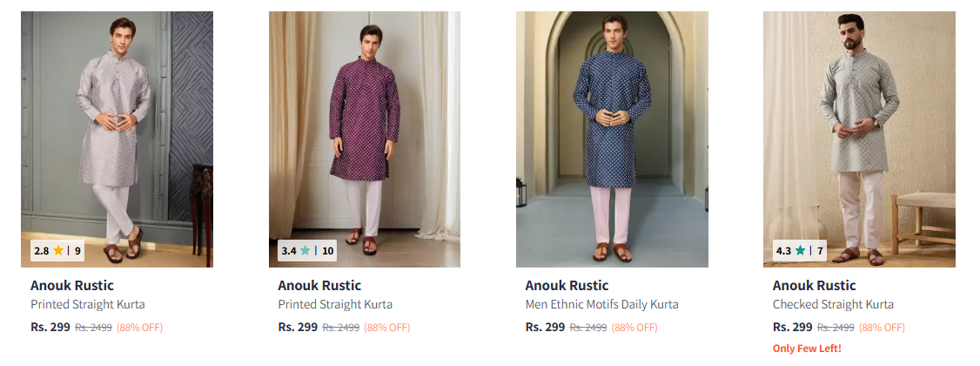The height and width of the screenshot is (366, 980).
Task: Click the Only Few Left! label
Action: click(807, 349)
